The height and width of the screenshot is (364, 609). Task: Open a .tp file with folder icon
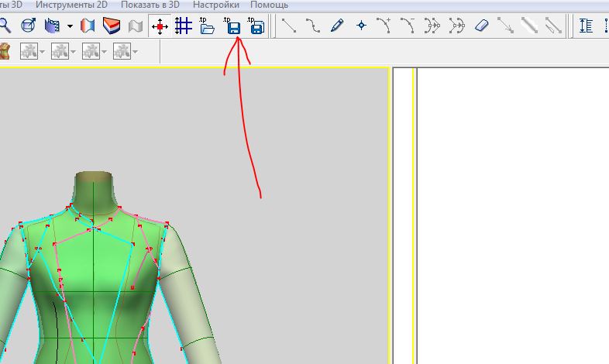[207, 26]
